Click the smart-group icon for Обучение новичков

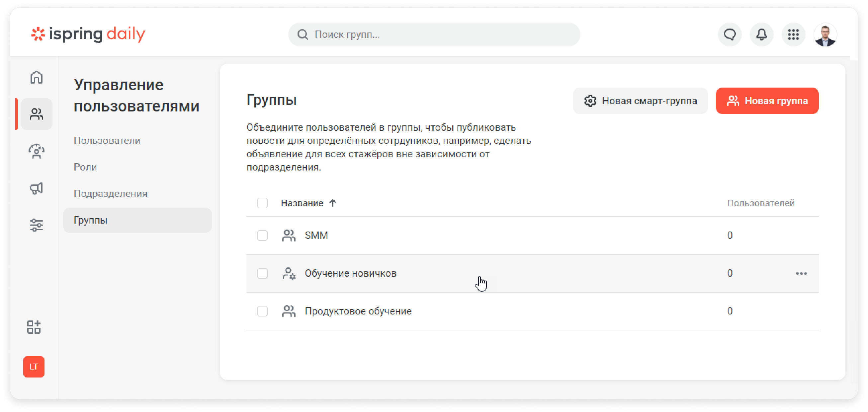pyautogui.click(x=289, y=273)
